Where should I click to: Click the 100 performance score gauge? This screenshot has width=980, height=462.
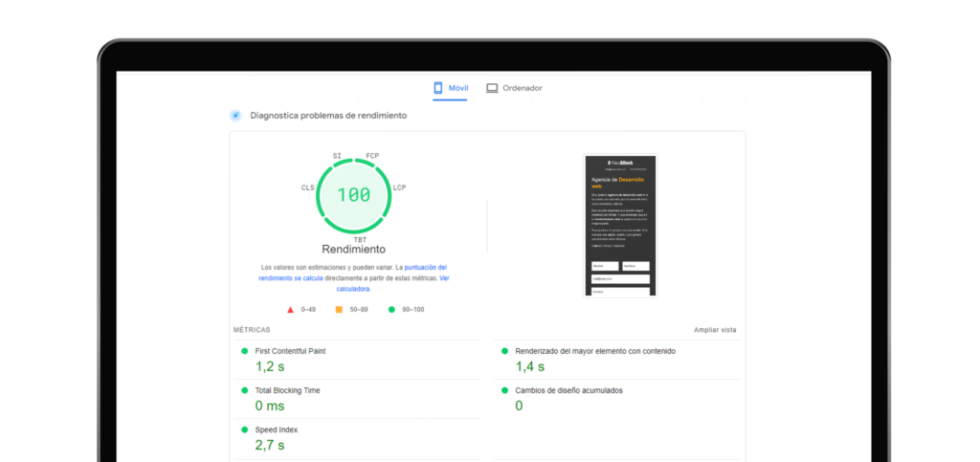click(353, 195)
